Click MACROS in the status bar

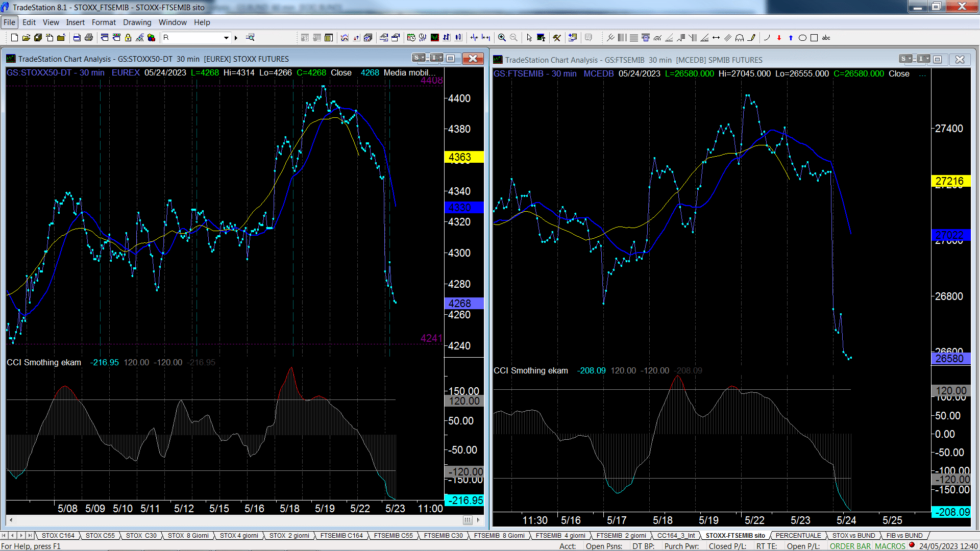[890, 546]
